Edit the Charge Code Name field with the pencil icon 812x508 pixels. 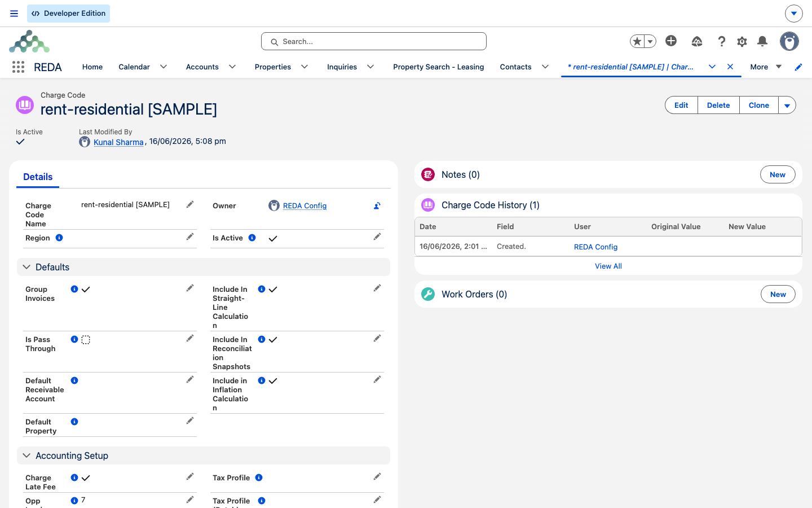(190, 204)
